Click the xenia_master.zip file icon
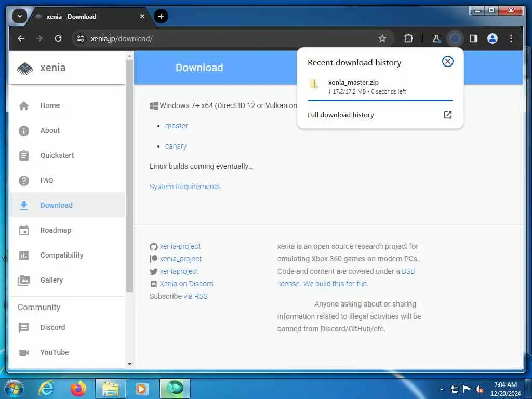The height and width of the screenshot is (399, 532). point(314,84)
